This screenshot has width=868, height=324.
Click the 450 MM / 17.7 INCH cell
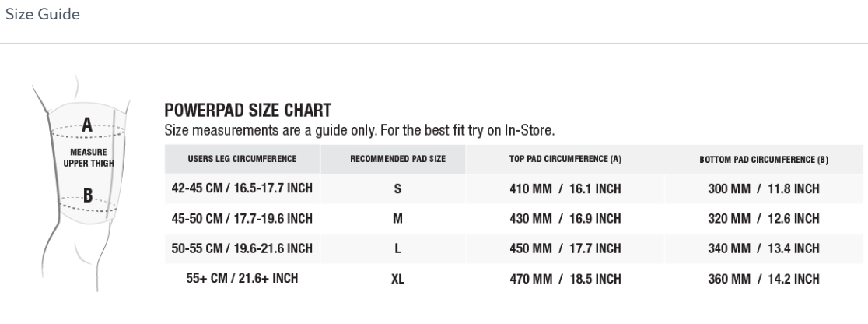[565, 248]
